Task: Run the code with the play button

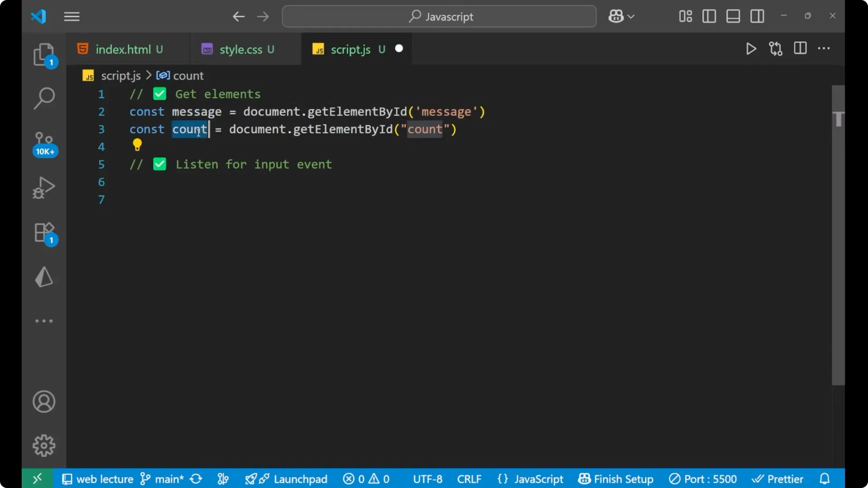Action: coord(751,49)
